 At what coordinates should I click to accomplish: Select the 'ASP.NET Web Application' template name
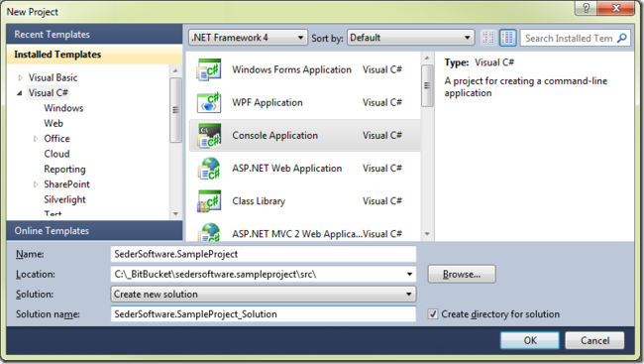(286, 169)
